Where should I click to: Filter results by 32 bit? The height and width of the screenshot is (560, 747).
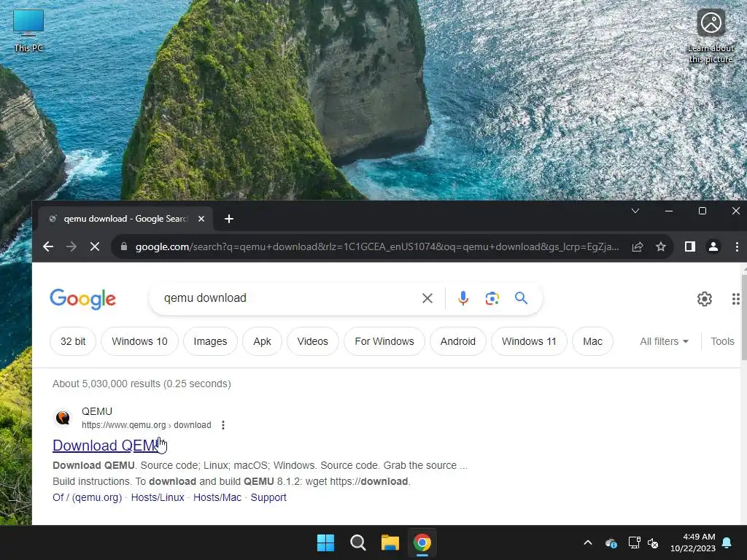[73, 341]
